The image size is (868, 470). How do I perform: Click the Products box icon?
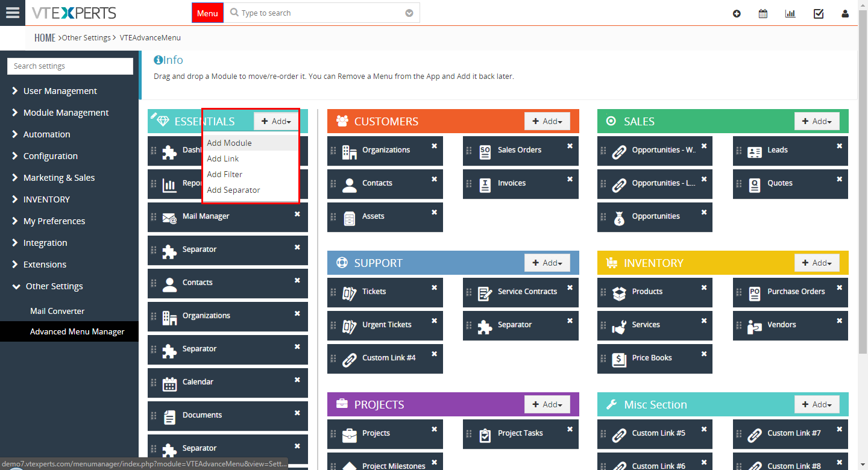(619, 294)
